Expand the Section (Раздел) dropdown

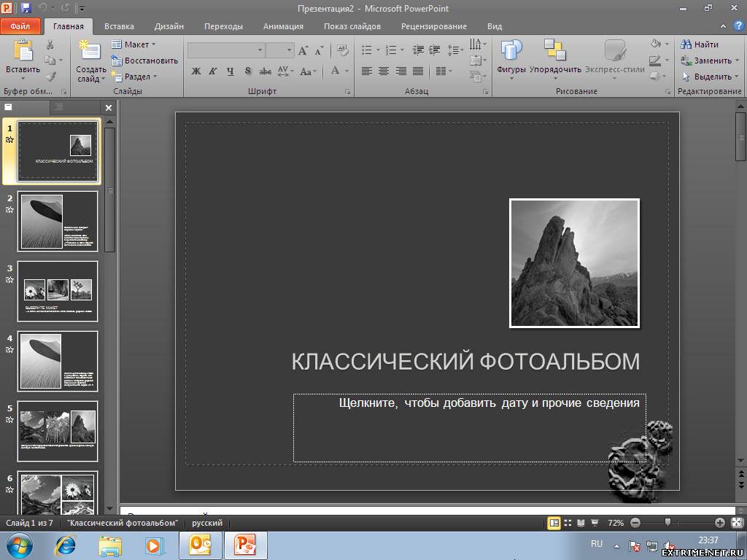[x=136, y=77]
